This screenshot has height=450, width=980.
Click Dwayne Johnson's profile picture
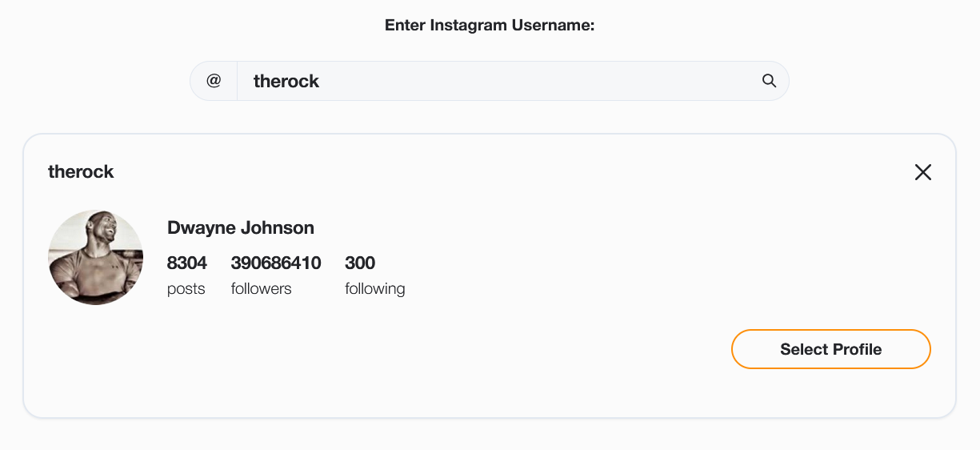point(96,258)
